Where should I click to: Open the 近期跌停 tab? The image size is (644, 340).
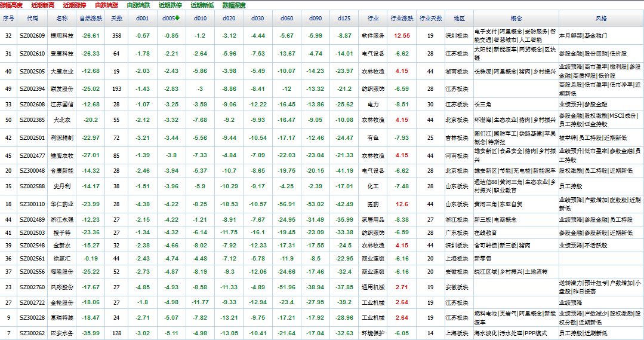pos(171,5)
